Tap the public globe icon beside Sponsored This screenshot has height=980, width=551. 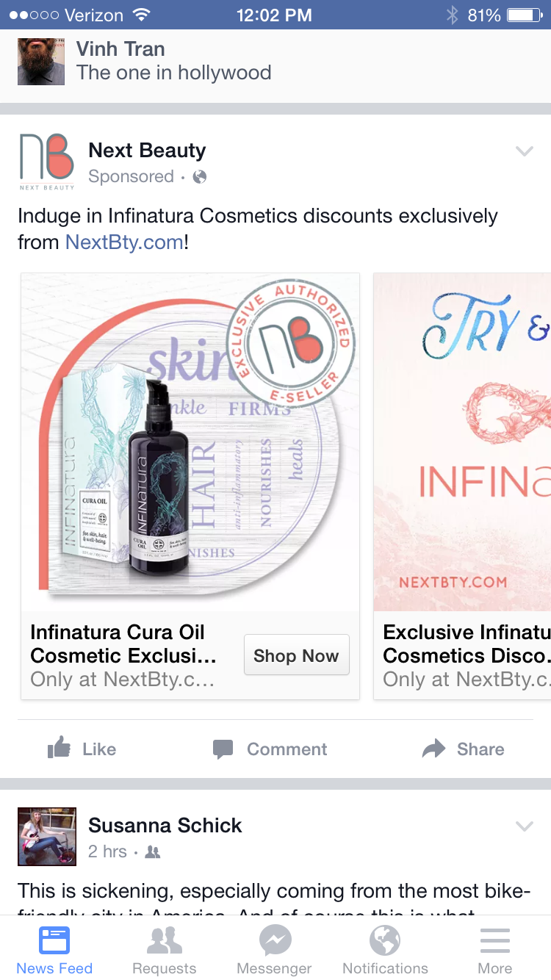pos(200,176)
